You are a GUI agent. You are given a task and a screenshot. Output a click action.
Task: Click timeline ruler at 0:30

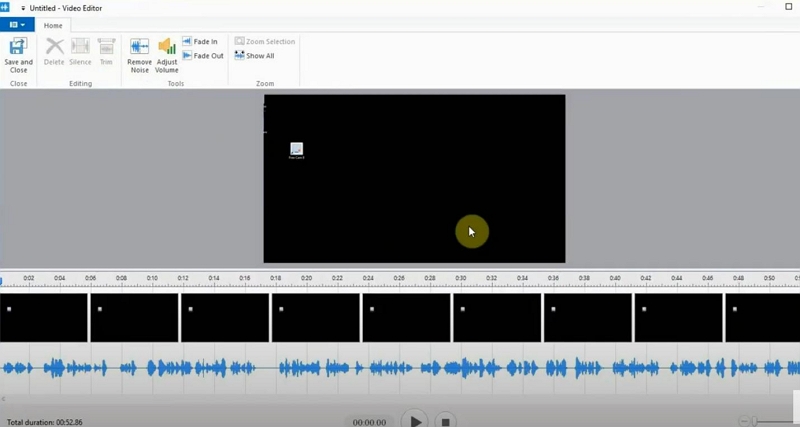[461, 279]
